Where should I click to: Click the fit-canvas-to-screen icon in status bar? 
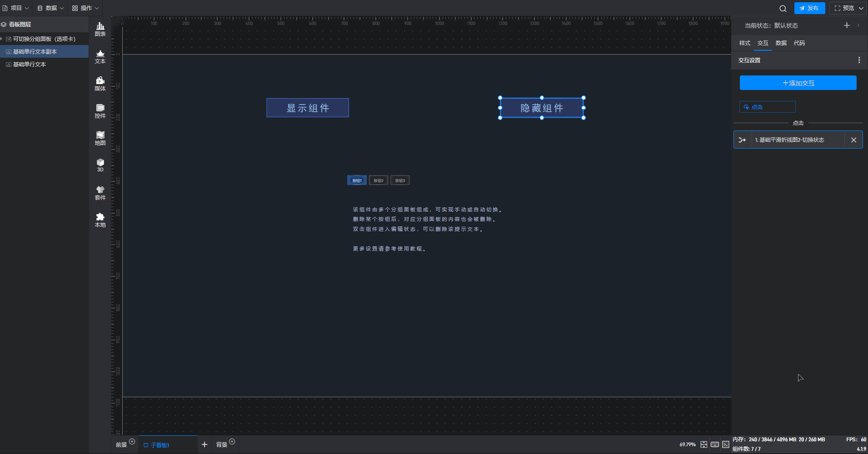point(703,444)
